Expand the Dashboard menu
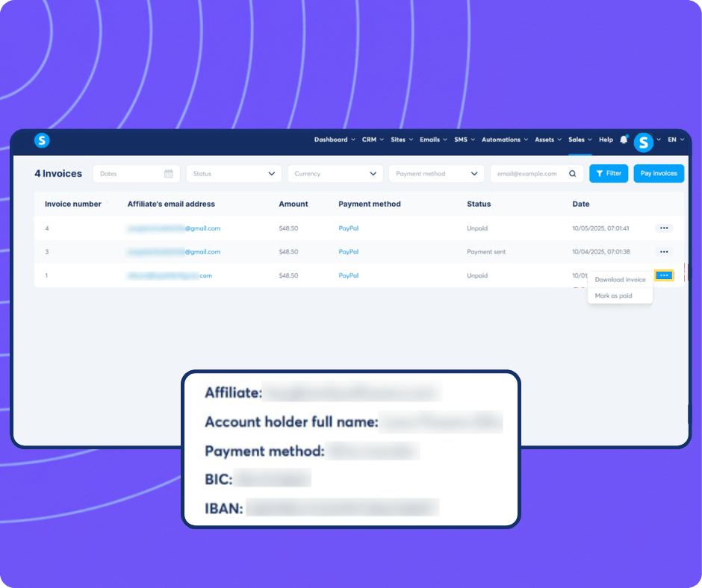 [335, 140]
